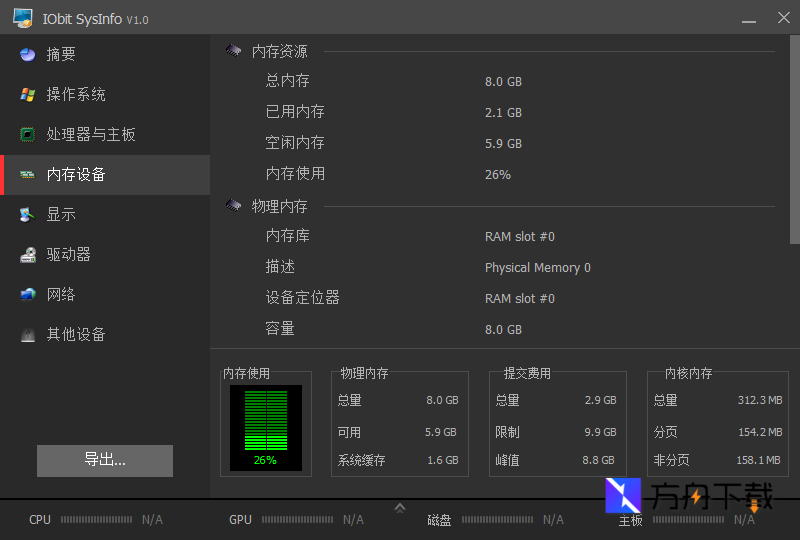Click the device icon beside 其他设备
The image size is (800, 540).
(x=28, y=335)
